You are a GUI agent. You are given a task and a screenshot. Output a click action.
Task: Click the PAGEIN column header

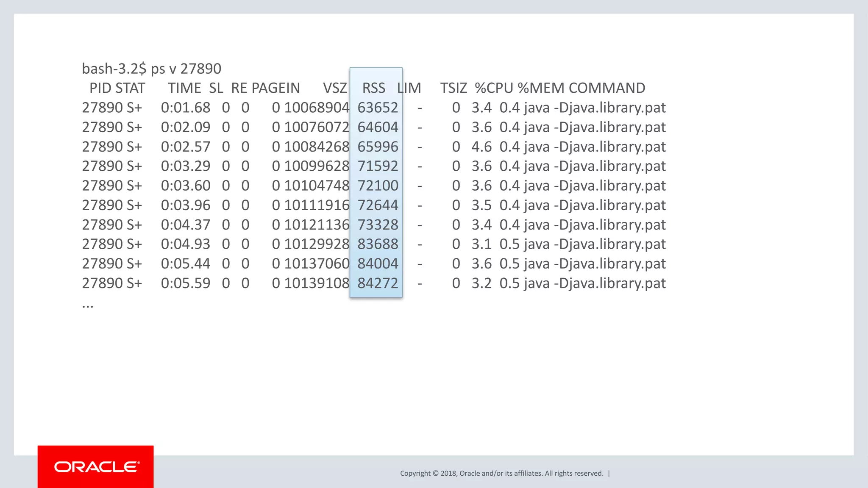click(x=276, y=88)
